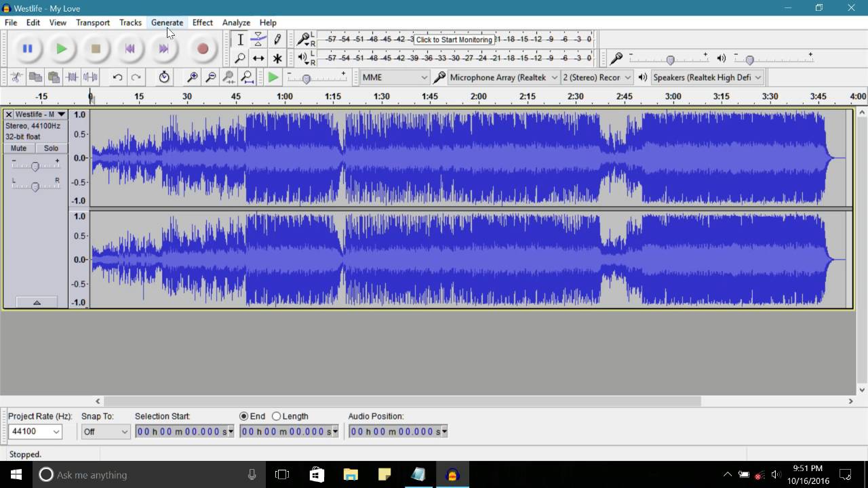868x488 pixels.
Task: Open the Analyze menu
Action: (x=236, y=22)
